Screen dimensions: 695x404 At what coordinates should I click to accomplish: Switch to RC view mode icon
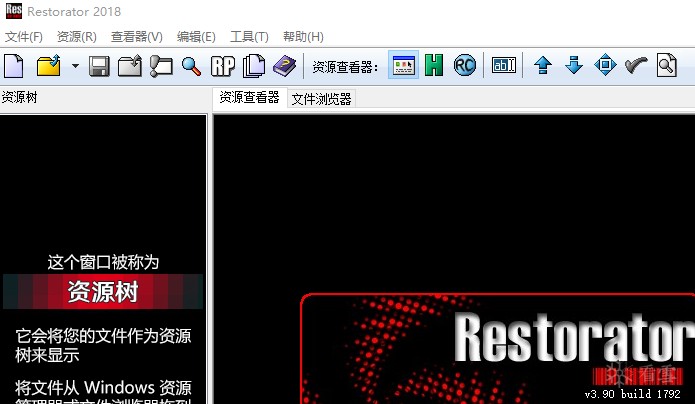click(x=465, y=65)
